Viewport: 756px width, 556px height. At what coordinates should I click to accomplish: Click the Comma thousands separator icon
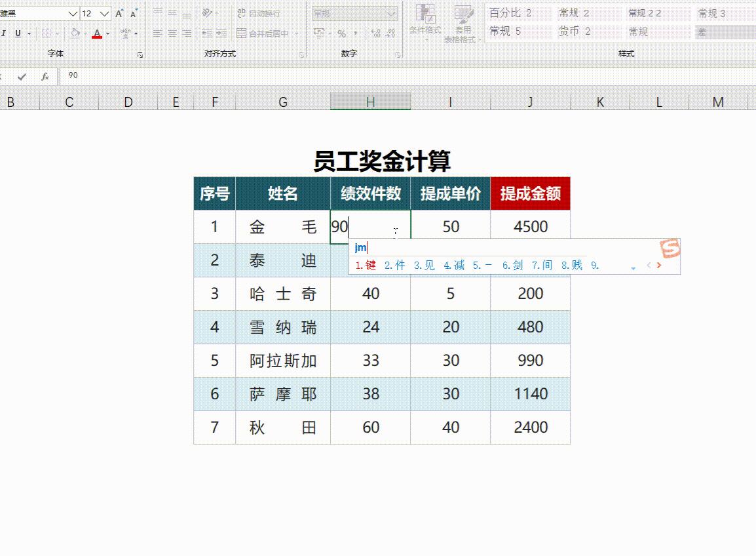click(356, 33)
